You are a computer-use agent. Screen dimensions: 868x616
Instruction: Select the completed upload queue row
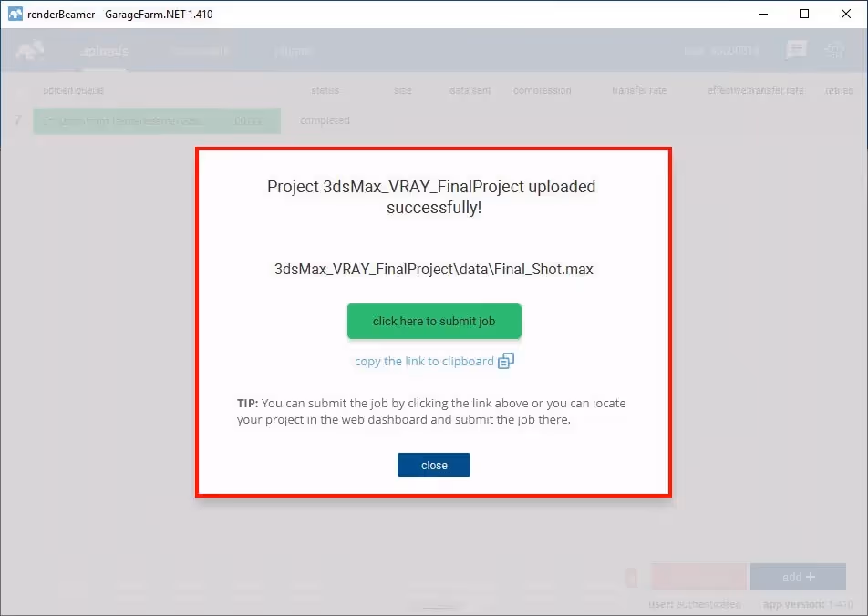click(157, 120)
